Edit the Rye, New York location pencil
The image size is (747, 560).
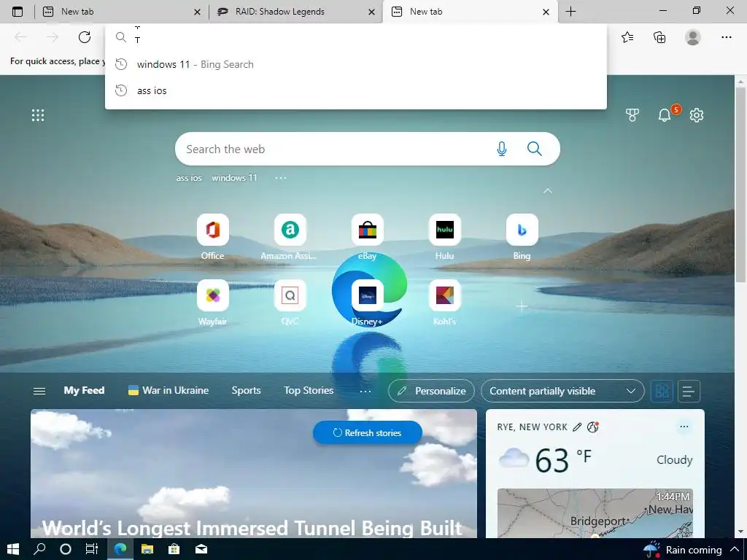(x=577, y=427)
